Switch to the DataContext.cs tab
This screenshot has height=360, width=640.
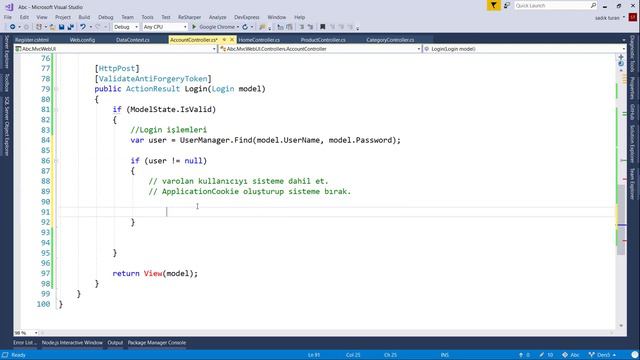(x=133, y=40)
